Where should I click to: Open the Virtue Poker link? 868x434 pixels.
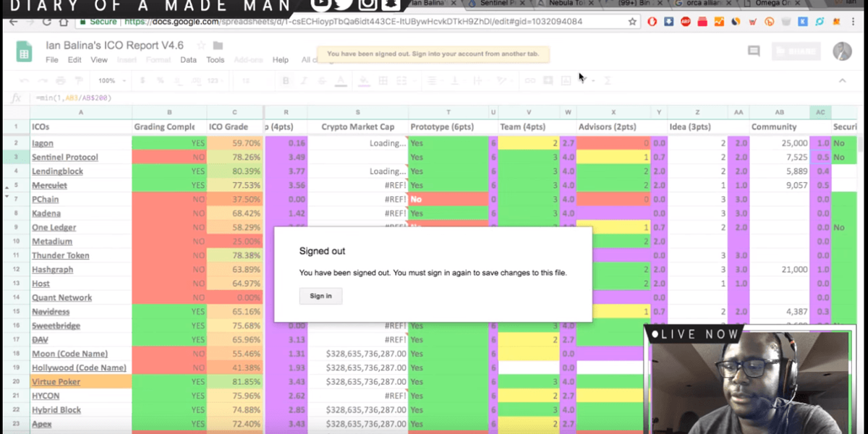[x=56, y=381]
